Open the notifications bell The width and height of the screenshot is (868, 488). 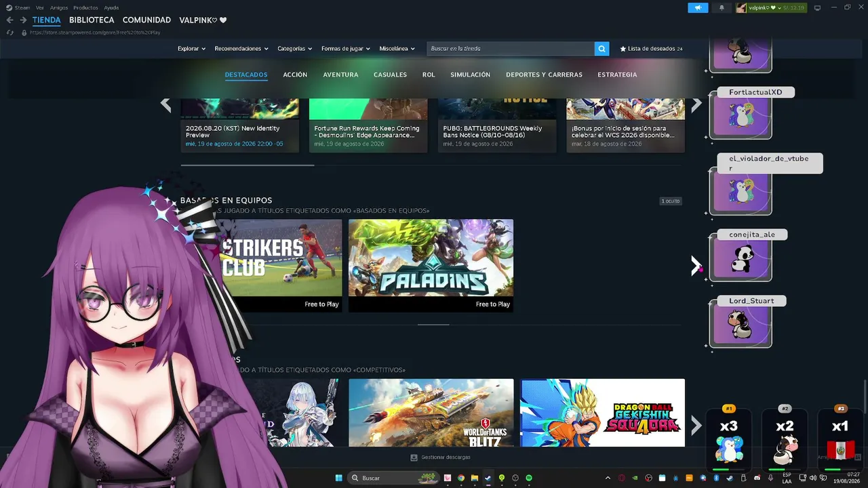coord(722,7)
